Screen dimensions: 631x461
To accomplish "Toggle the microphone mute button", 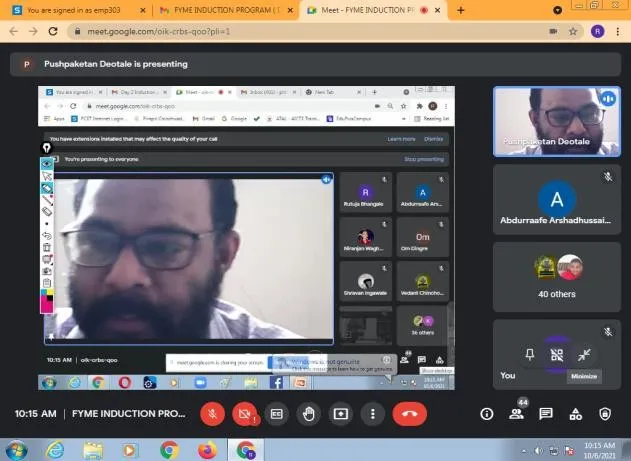I will [212, 414].
